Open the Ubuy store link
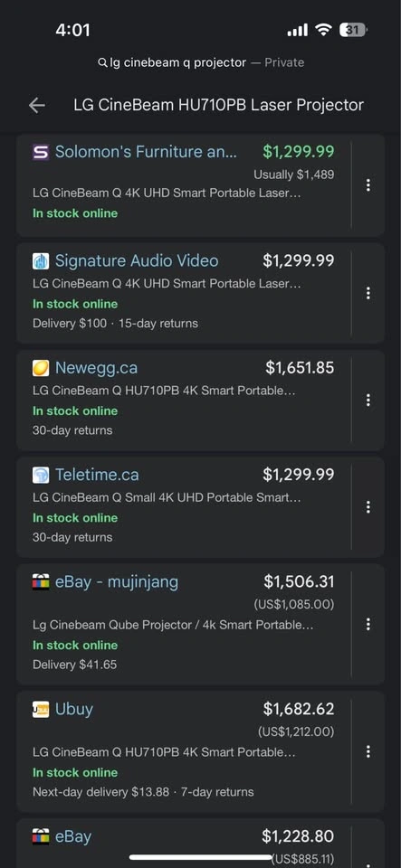 [x=74, y=709]
